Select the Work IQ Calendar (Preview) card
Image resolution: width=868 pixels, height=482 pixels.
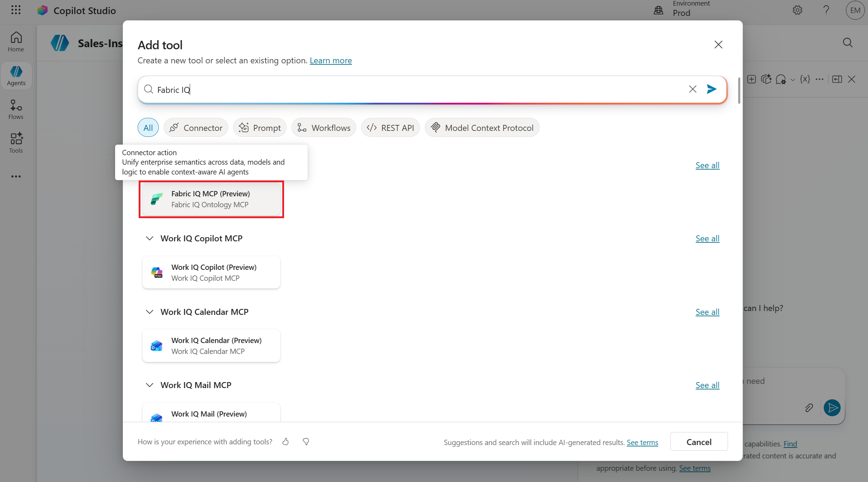(x=211, y=346)
